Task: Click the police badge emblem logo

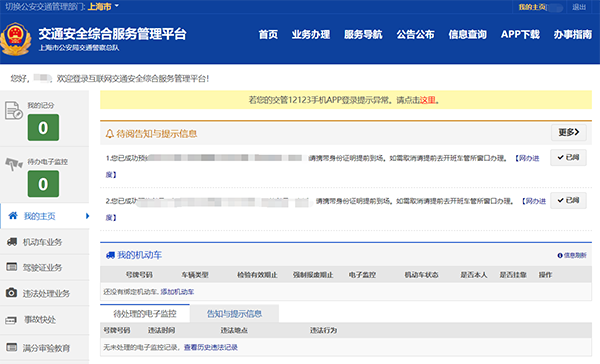Action: 16,39
